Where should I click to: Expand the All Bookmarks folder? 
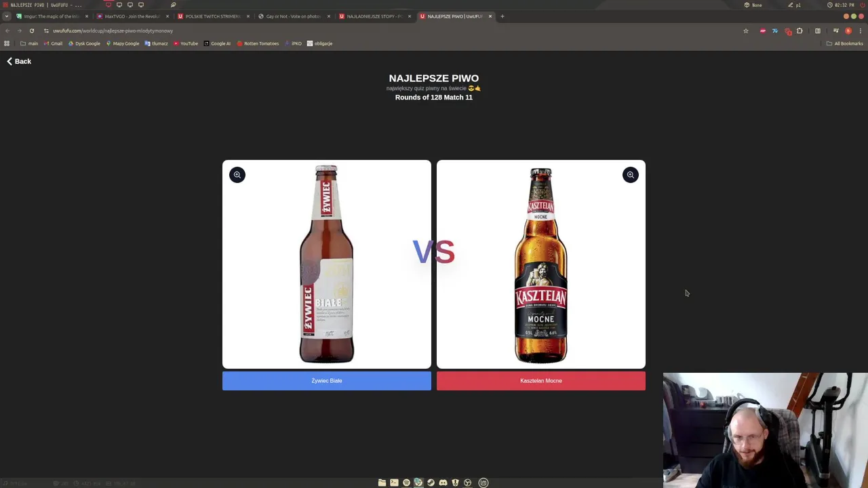point(844,43)
